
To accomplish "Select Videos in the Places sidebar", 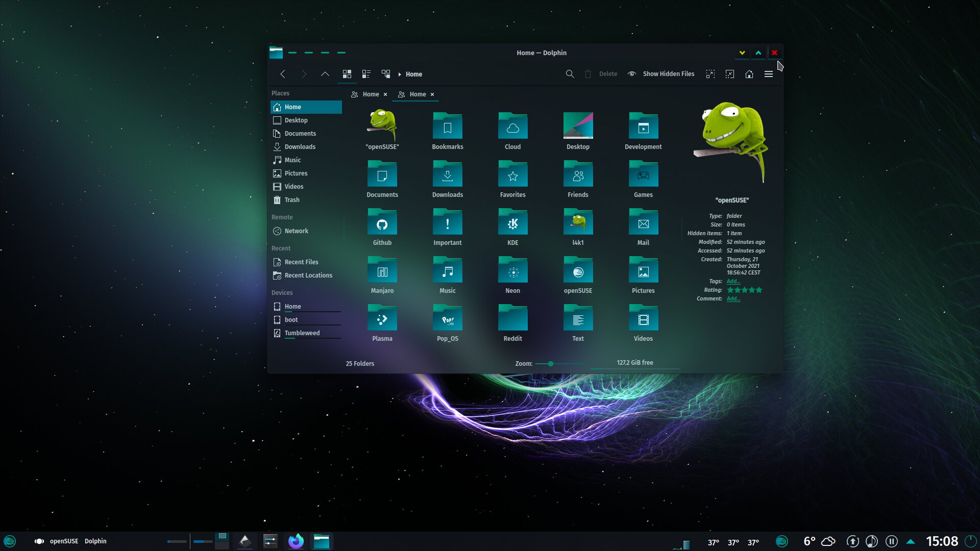I will click(x=306, y=187).
